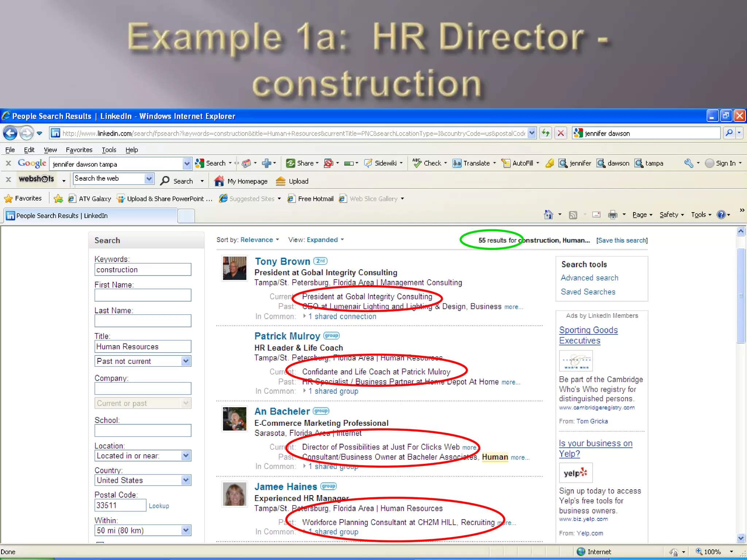Run the search box magnifier next to jennifer dawson
The image size is (747, 560).
[x=729, y=133]
